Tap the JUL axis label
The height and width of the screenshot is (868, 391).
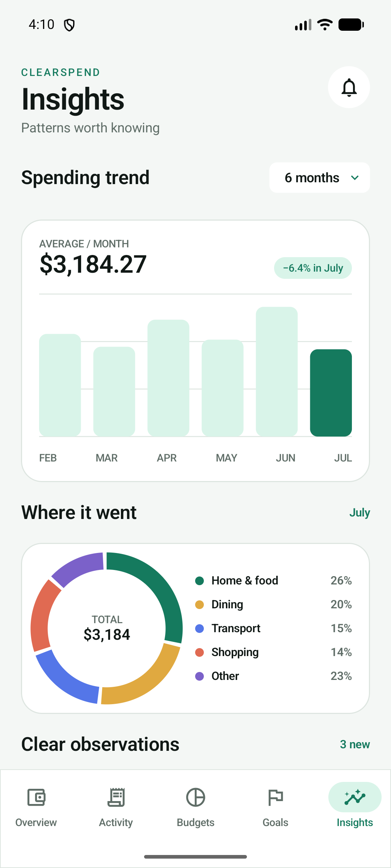pyautogui.click(x=343, y=458)
